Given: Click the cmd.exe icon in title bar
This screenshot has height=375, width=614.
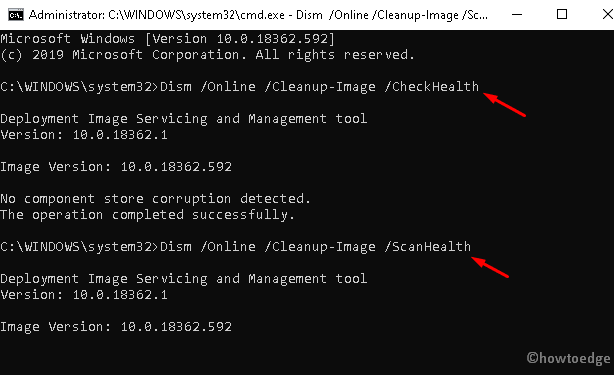Looking at the screenshot, I should click(16, 15).
